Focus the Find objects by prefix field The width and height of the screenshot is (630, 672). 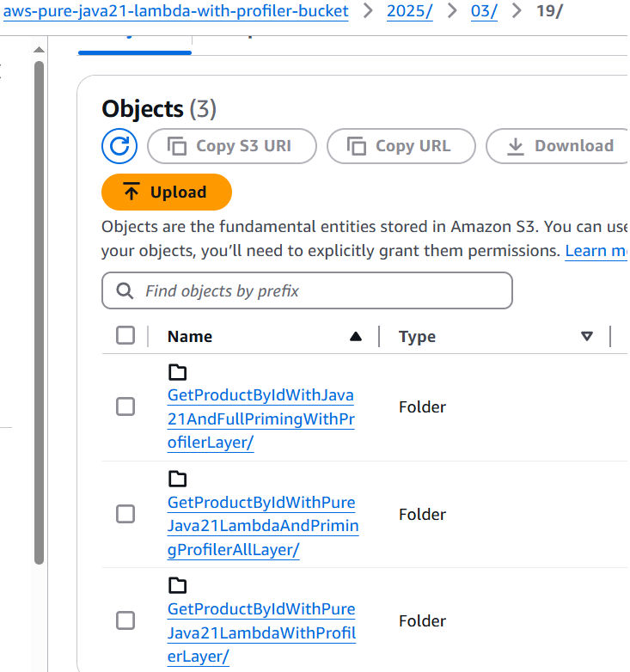[307, 290]
